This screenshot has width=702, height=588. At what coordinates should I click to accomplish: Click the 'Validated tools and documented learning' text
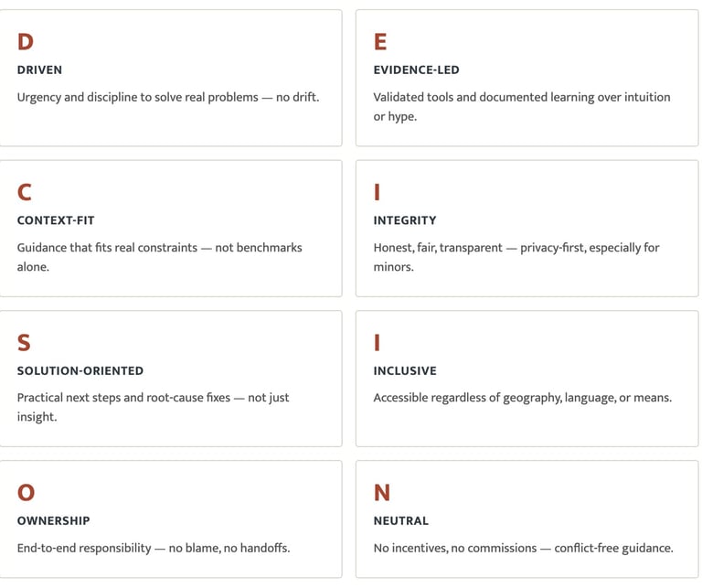click(521, 97)
